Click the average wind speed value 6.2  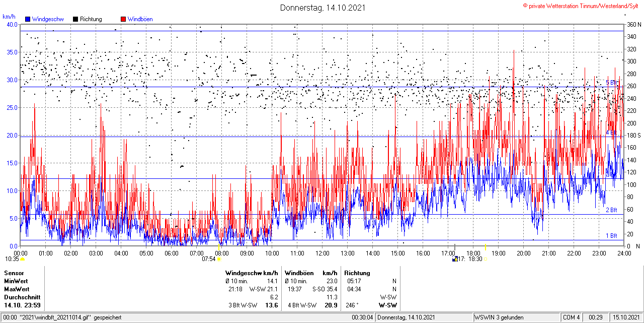pos(274,297)
